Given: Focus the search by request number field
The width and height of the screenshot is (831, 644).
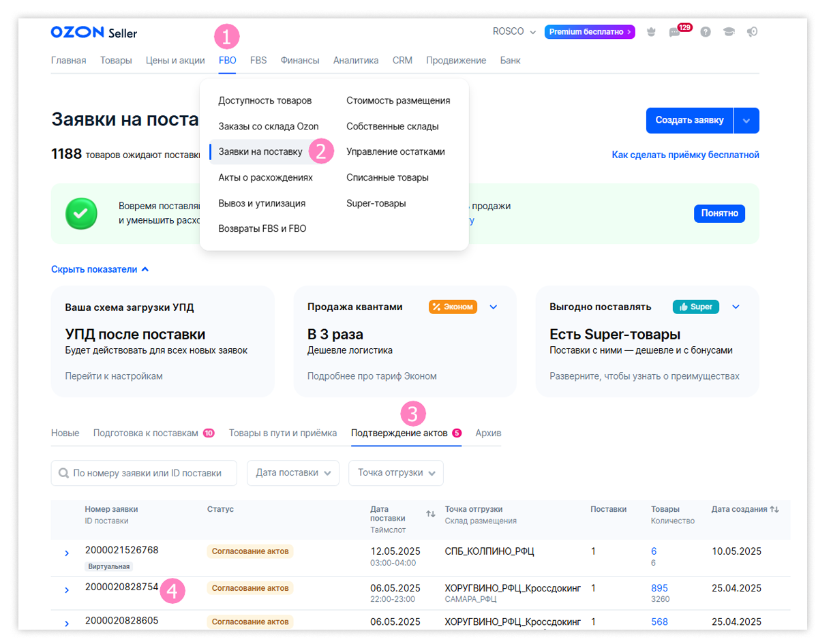Looking at the screenshot, I should click(x=144, y=472).
